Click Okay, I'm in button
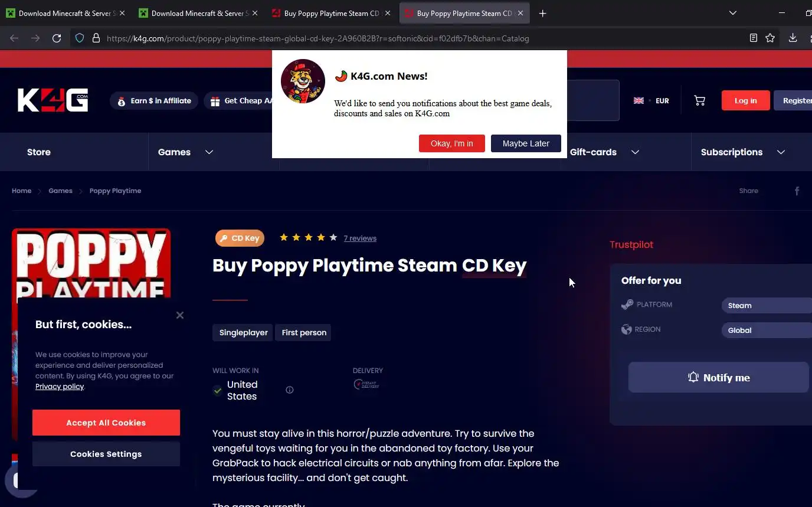Image resolution: width=812 pixels, height=507 pixels. point(452,143)
